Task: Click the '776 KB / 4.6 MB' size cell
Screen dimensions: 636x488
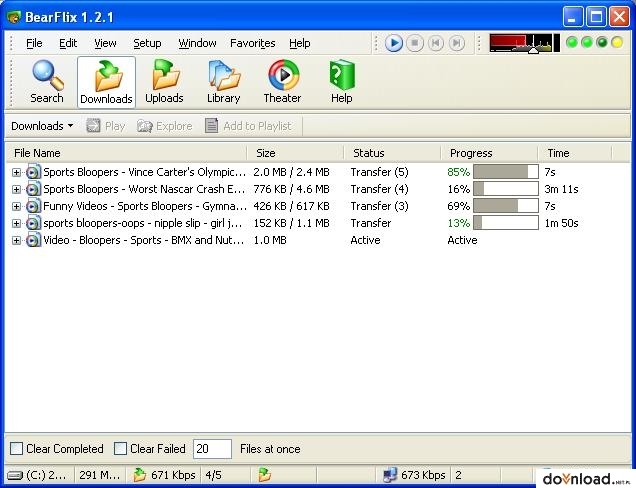Action: (x=291, y=189)
